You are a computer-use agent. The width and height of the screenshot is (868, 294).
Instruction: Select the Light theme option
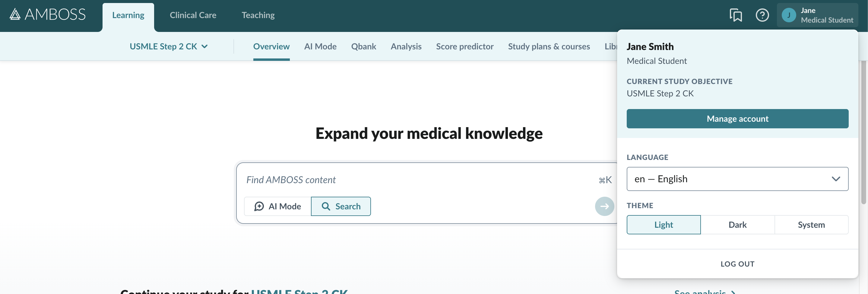664,225
